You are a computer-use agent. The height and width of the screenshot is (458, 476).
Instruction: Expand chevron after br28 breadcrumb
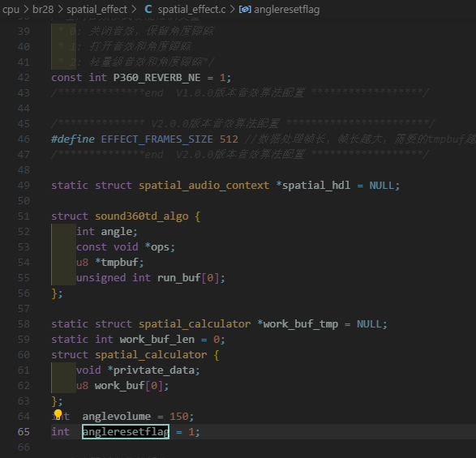tap(60, 10)
